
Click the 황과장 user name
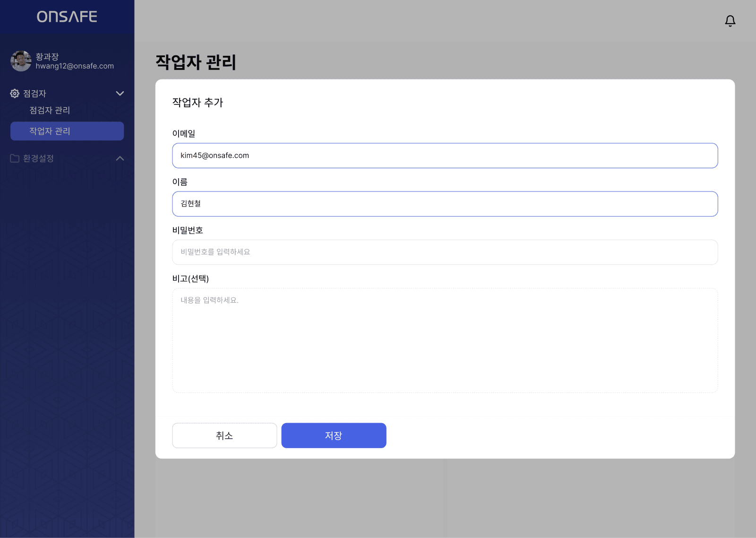point(47,56)
